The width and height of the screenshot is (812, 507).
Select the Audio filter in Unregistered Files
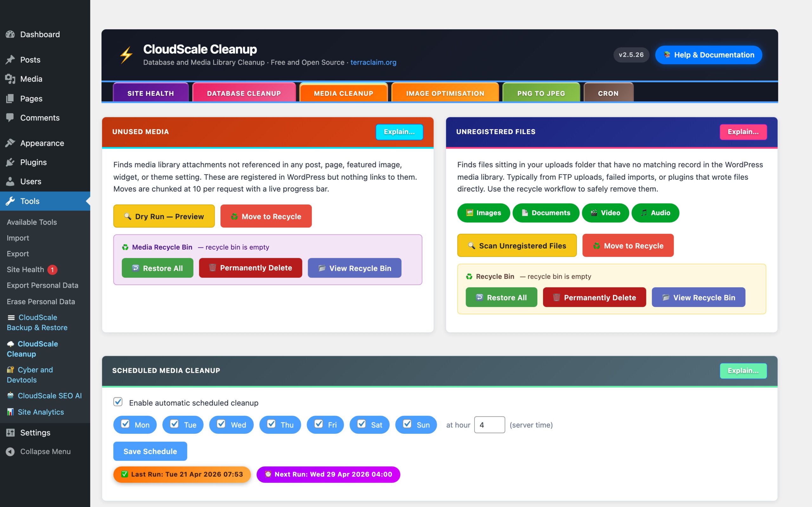[655, 213]
